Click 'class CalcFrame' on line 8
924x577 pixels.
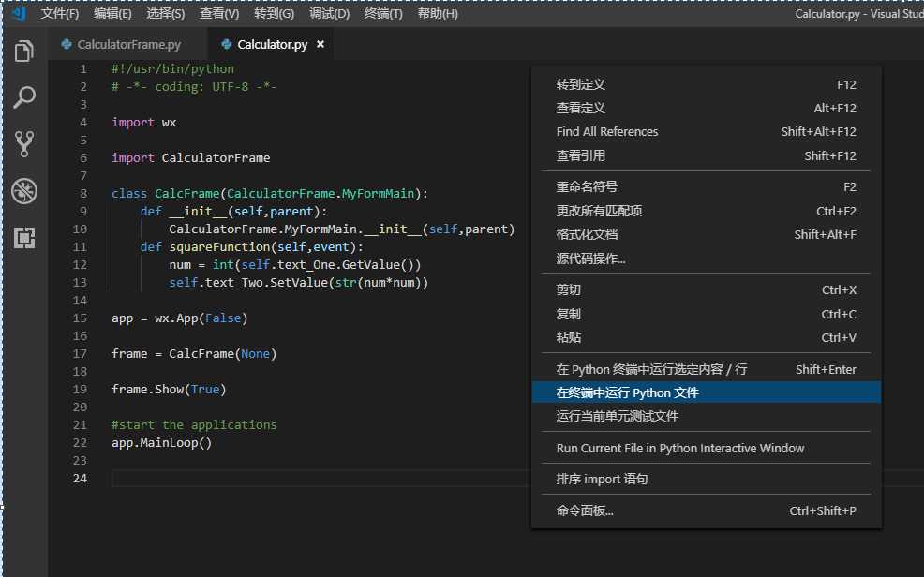pos(166,193)
